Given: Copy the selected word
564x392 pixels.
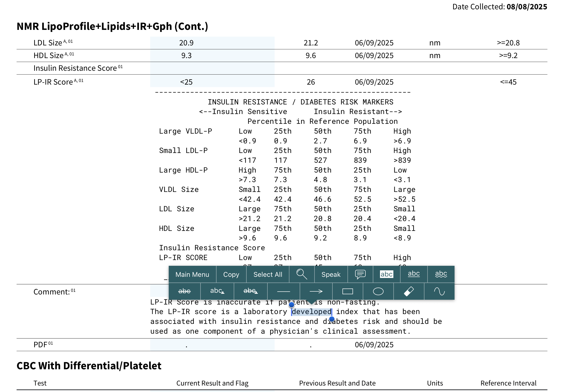Looking at the screenshot, I should tap(231, 274).
